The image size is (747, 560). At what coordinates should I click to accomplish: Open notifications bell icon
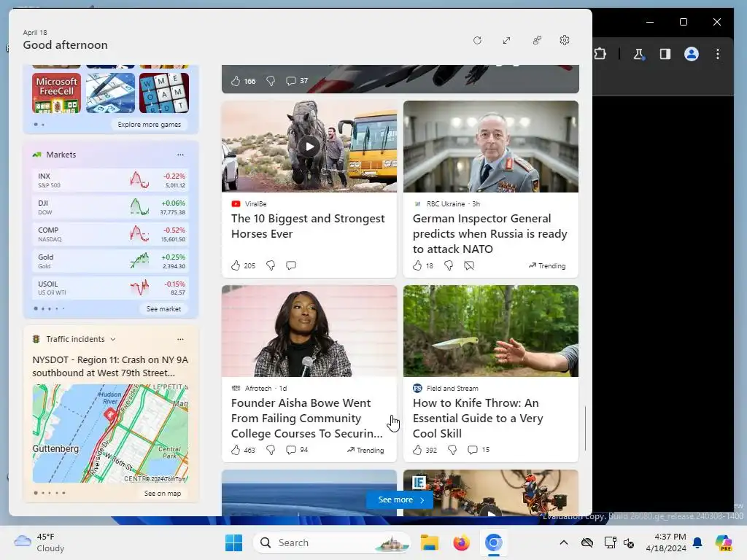tap(697, 542)
